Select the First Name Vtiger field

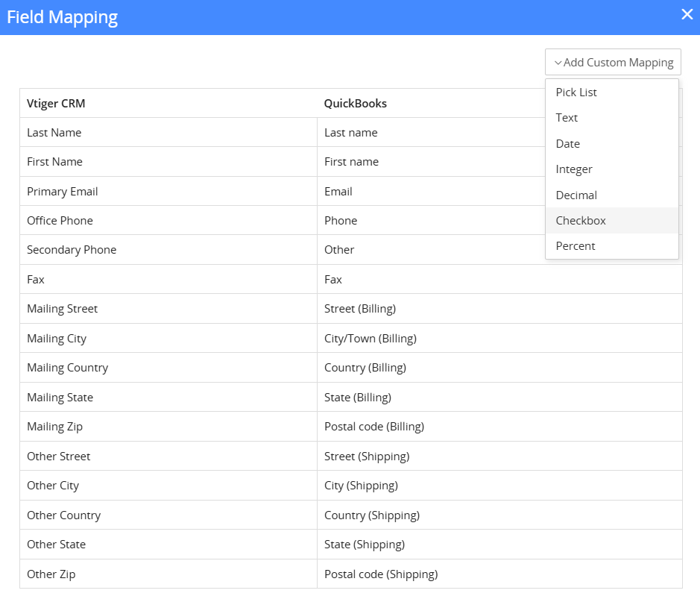point(168,162)
